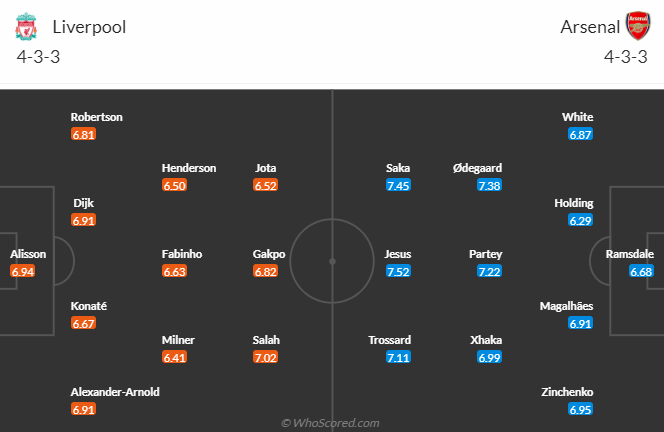Click the WhoScored.com watermark
664x432 pixels.
[x=330, y=423]
